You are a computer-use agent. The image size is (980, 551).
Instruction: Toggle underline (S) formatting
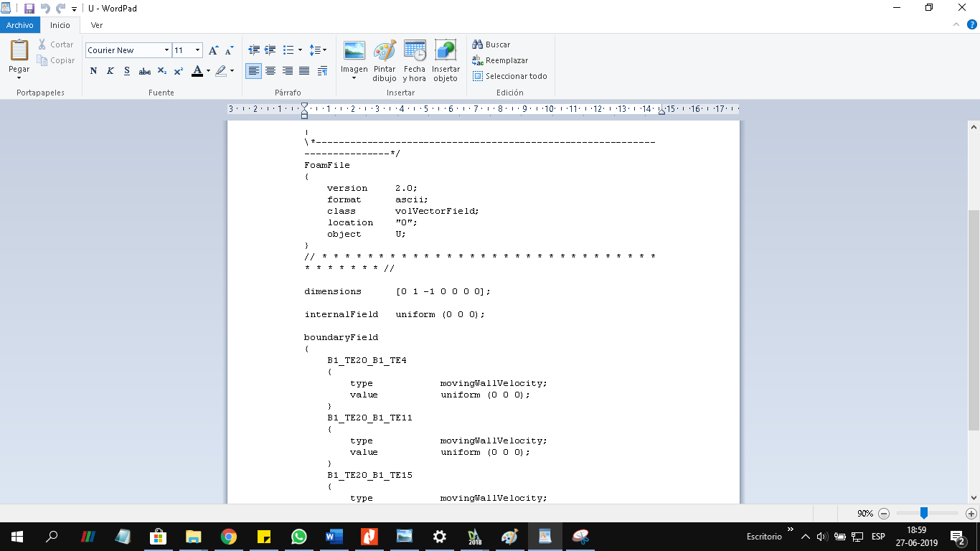[x=127, y=71]
